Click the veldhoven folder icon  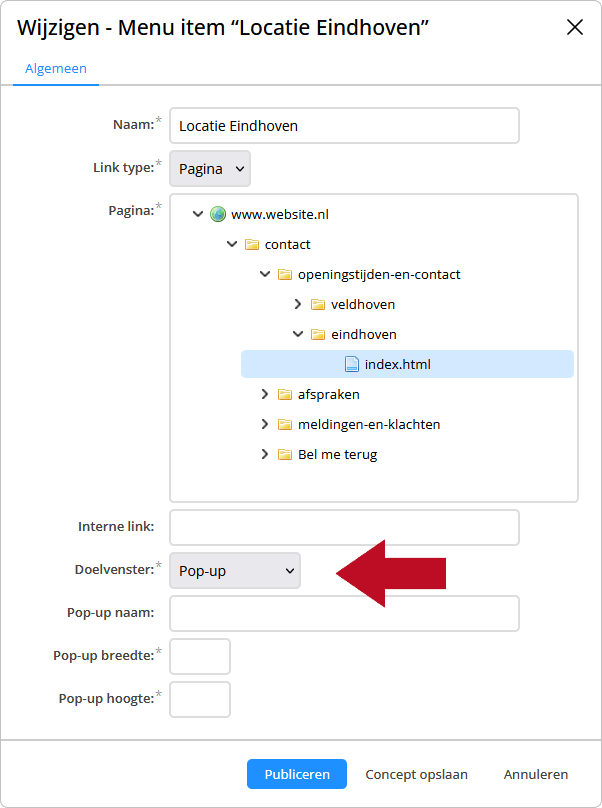click(x=318, y=305)
